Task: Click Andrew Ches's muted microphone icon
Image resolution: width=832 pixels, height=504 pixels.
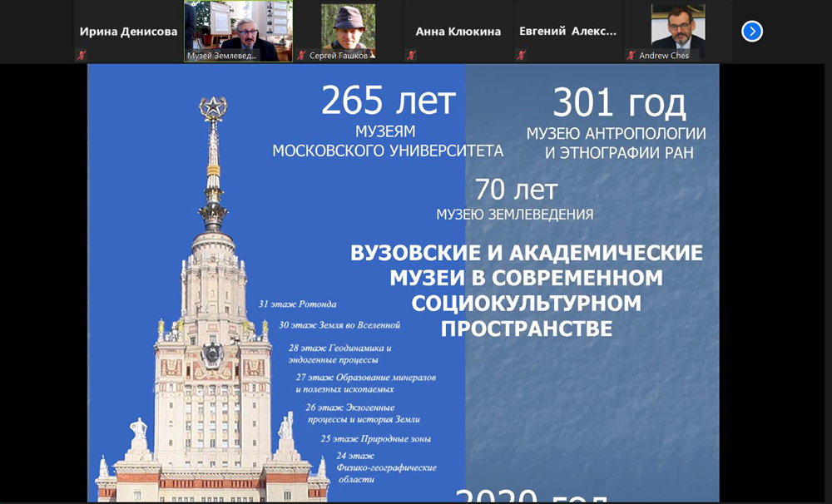Action: tap(631, 56)
